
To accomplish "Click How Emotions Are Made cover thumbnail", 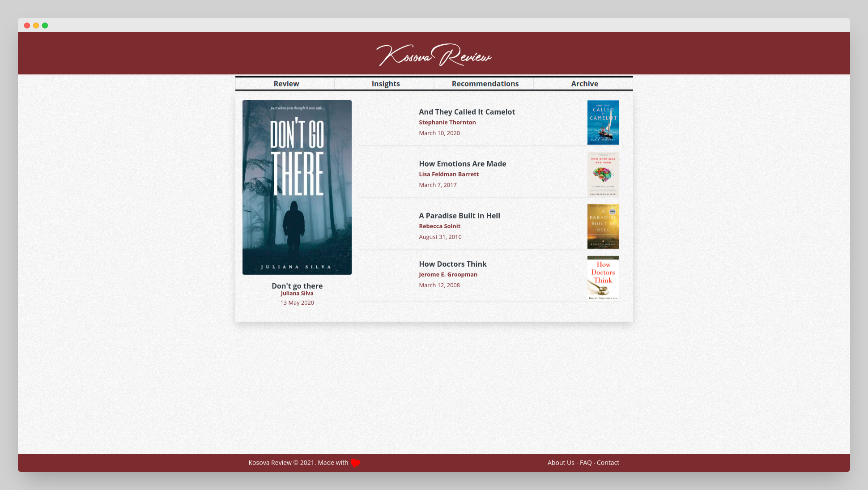I will pos(603,174).
